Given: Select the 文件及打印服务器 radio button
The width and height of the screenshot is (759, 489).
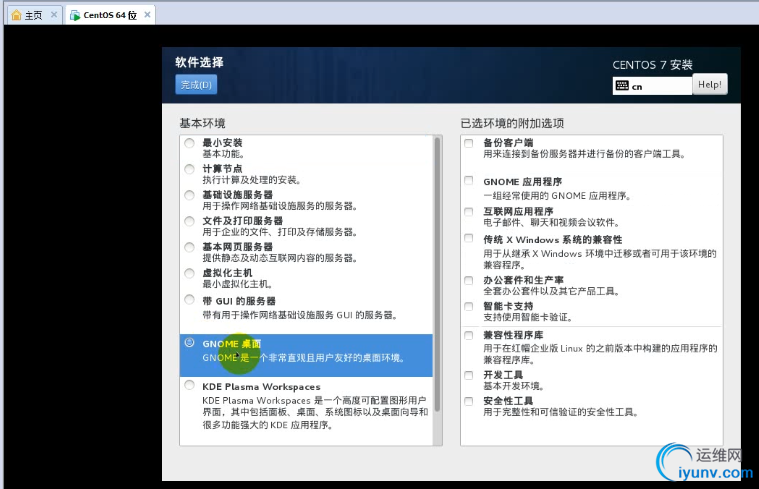Looking at the screenshot, I should [x=189, y=221].
